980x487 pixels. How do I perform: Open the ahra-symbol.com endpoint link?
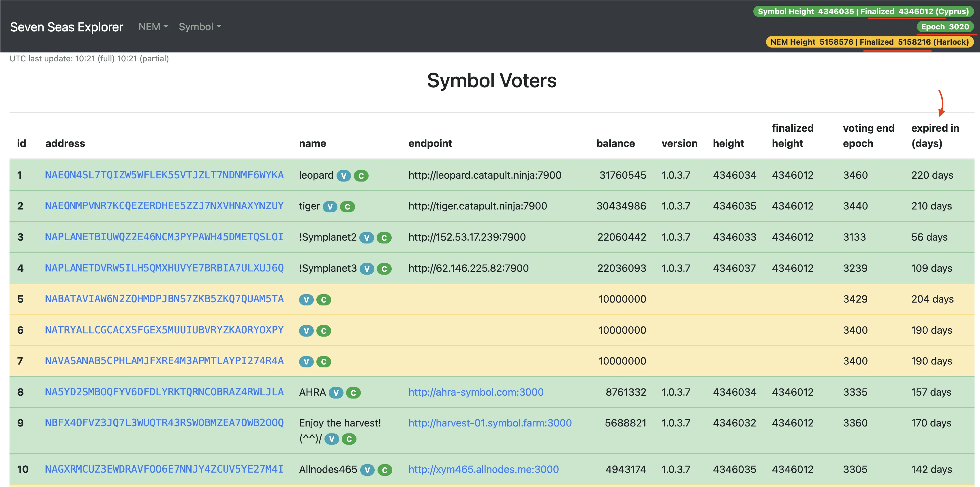coord(476,392)
